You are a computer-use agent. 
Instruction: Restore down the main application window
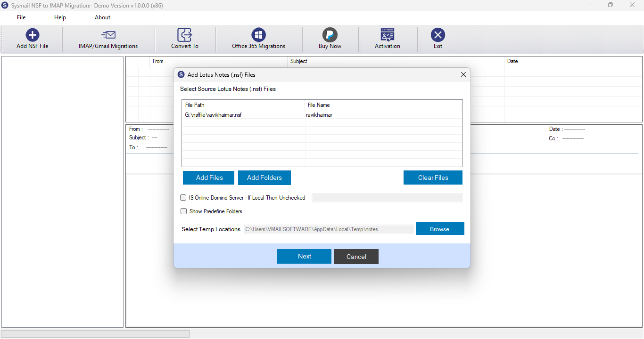(611, 5)
